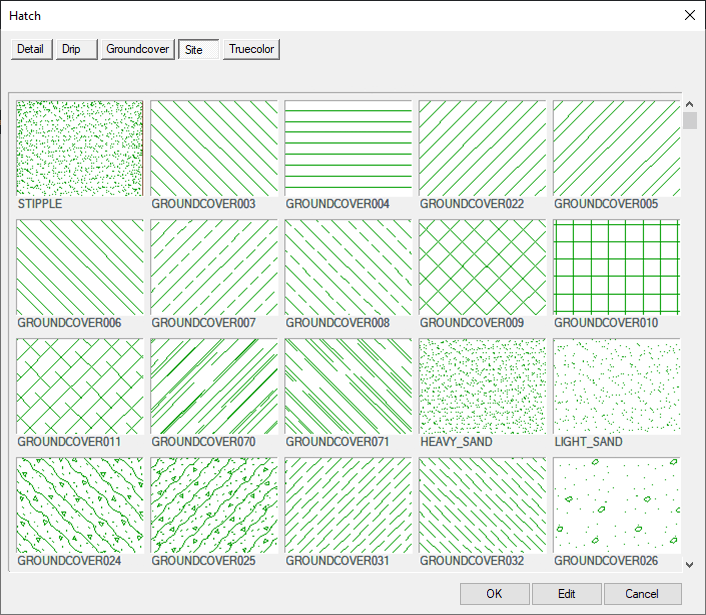Click the HEAVY_SAND label text
The height and width of the screenshot is (615, 706).
456,442
